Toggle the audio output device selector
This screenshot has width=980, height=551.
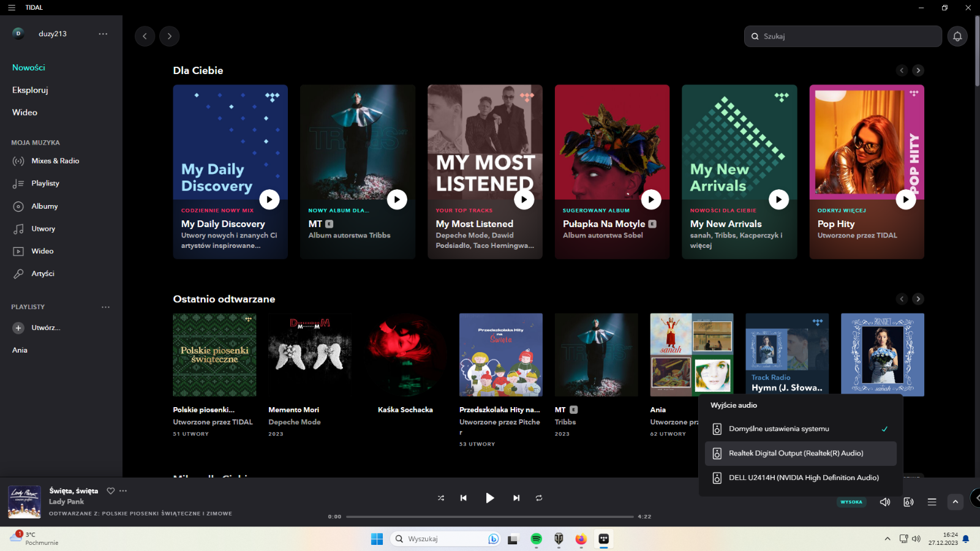(908, 502)
